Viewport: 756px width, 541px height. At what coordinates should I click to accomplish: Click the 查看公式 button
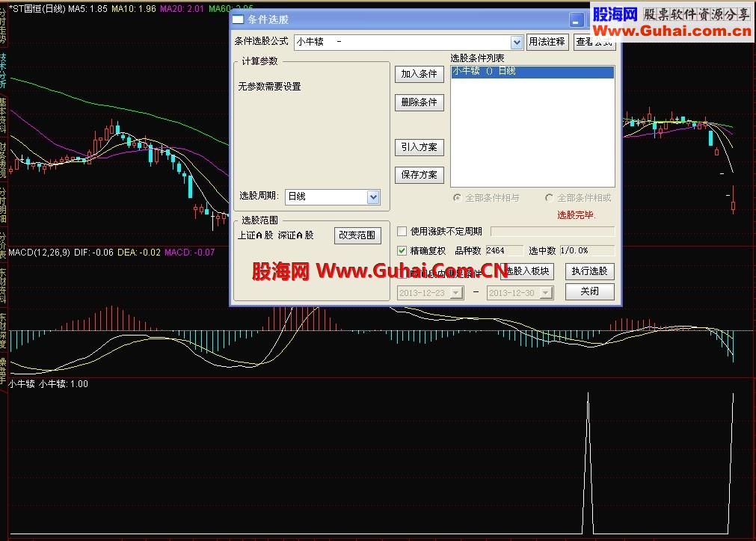click(x=594, y=42)
